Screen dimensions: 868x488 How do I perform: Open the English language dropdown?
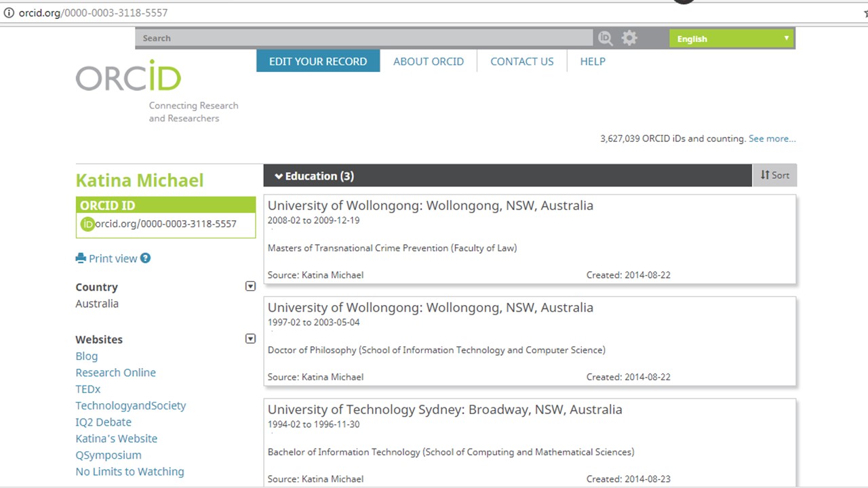(x=732, y=39)
